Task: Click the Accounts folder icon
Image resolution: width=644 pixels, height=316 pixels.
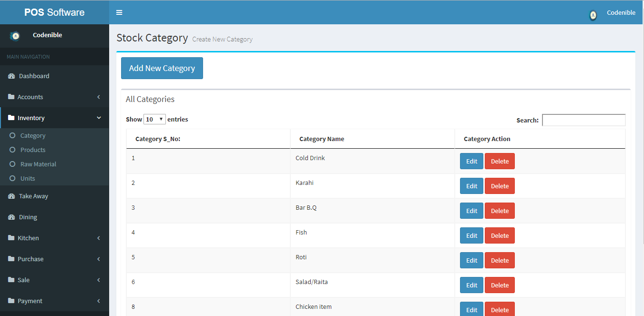Action: (x=11, y=97)
